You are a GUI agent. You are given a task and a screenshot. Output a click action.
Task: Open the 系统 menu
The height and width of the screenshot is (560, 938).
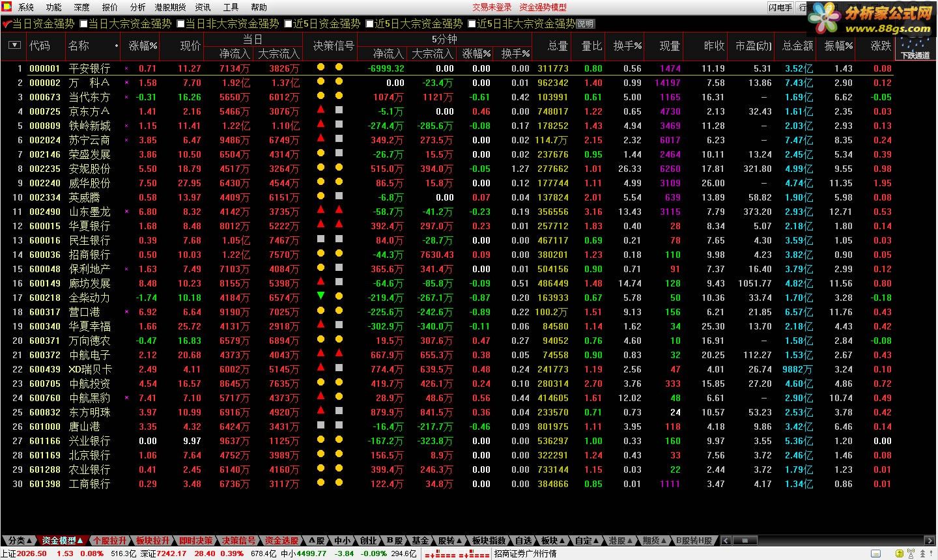click(x=26, y=7)
